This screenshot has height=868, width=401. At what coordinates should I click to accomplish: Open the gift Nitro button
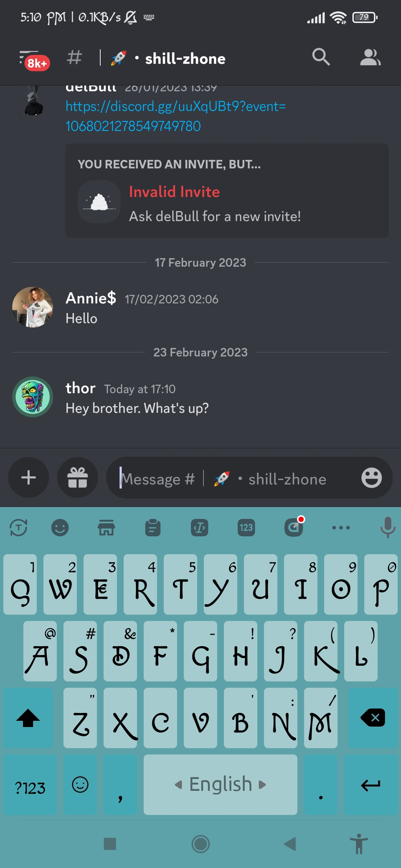(78, 477)
